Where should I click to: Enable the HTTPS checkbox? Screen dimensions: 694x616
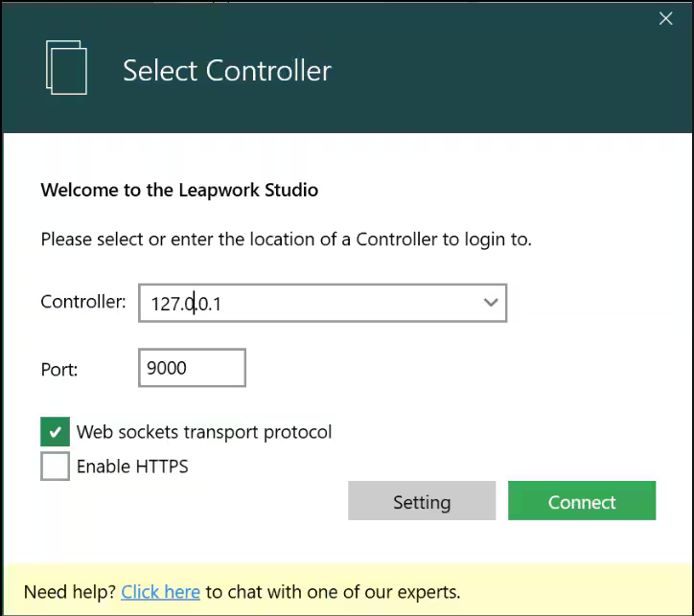56,467
